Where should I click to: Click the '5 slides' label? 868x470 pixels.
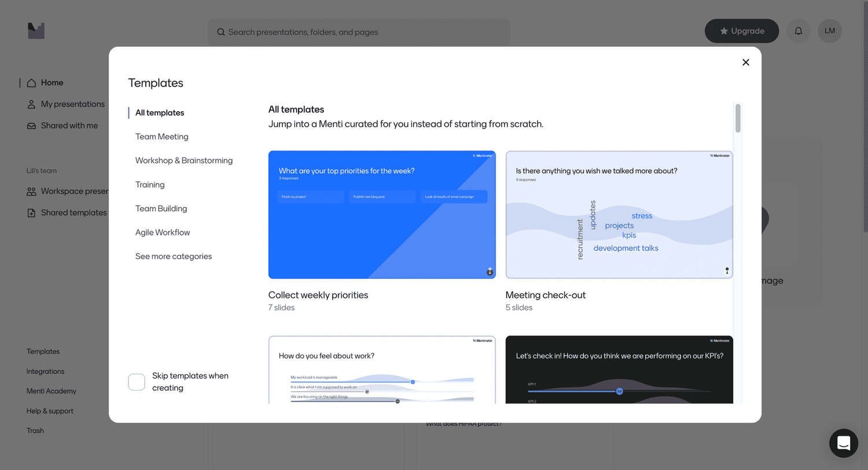[x=519, y=308]
